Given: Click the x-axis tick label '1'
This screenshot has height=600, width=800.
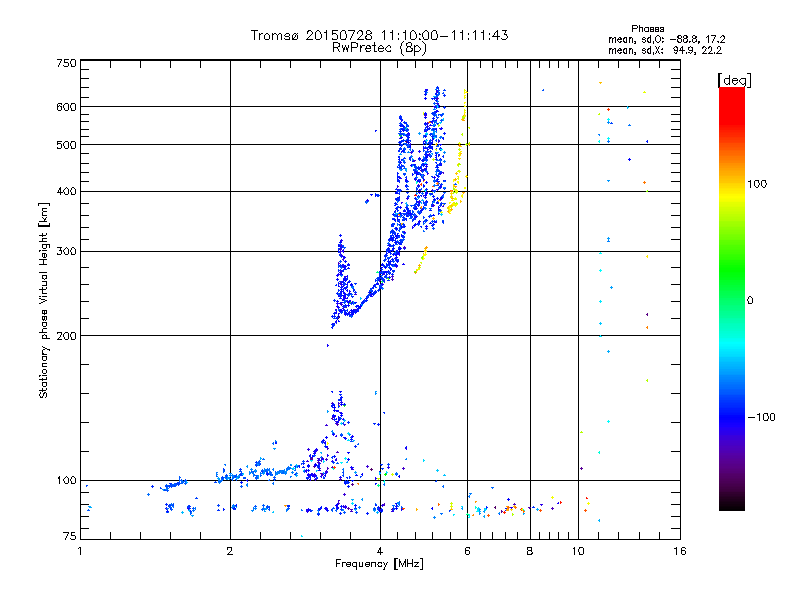Looking at the screenshot, I should click(x=80, y=551).
